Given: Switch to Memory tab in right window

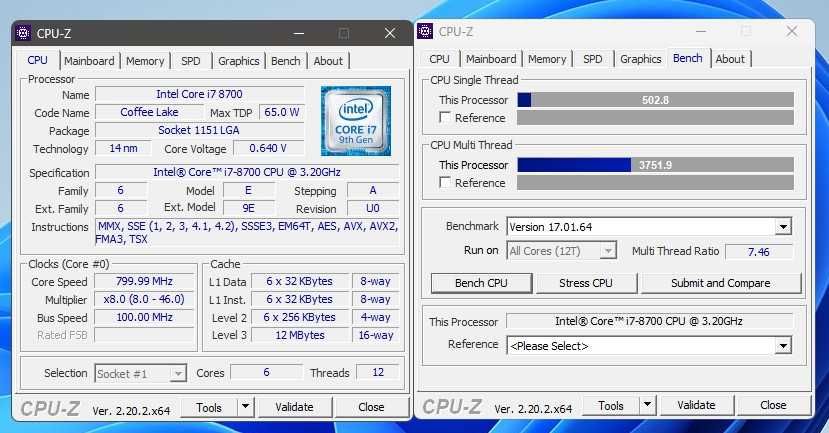Looking at the screenshot, I should pos(547,59).
